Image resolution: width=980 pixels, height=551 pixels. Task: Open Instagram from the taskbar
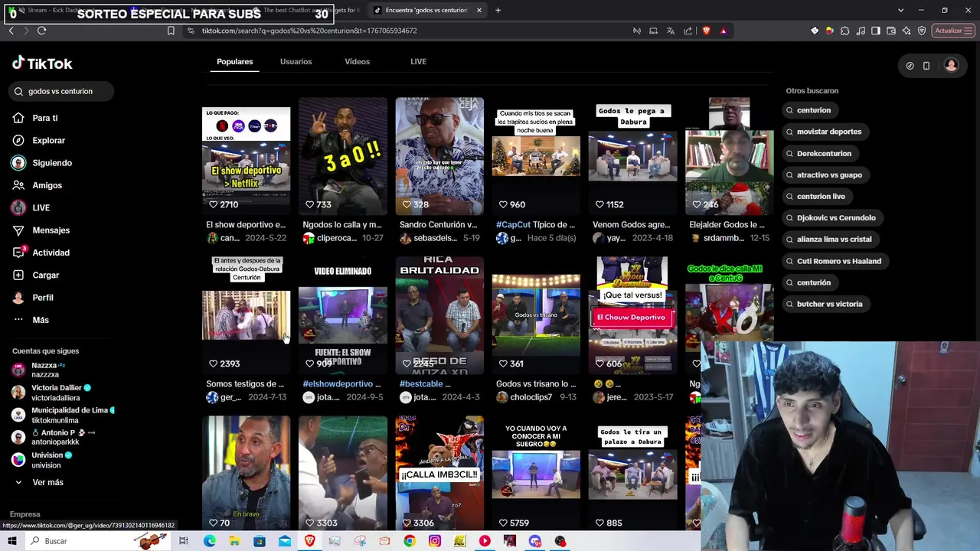(x=435, y=541)
